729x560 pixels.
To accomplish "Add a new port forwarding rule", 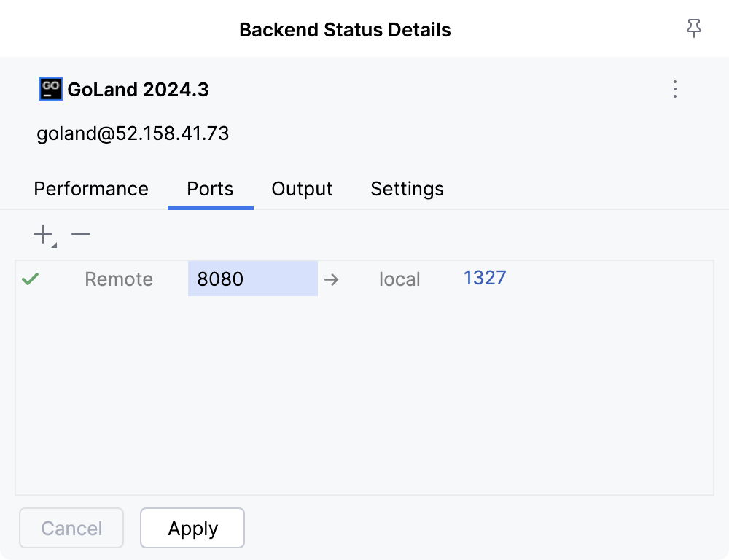I will (44, 235).
